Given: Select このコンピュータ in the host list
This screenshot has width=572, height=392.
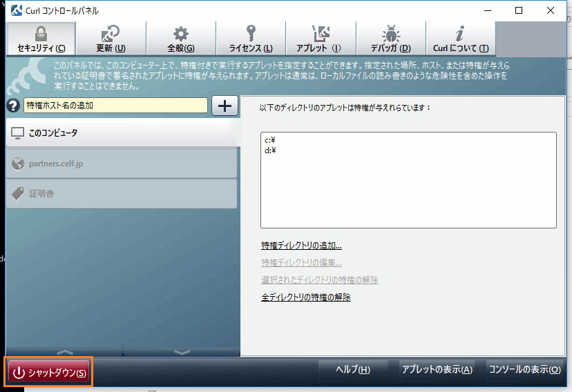Looking at the screenshot, I should pyautogui.click(x=123, y=133).
